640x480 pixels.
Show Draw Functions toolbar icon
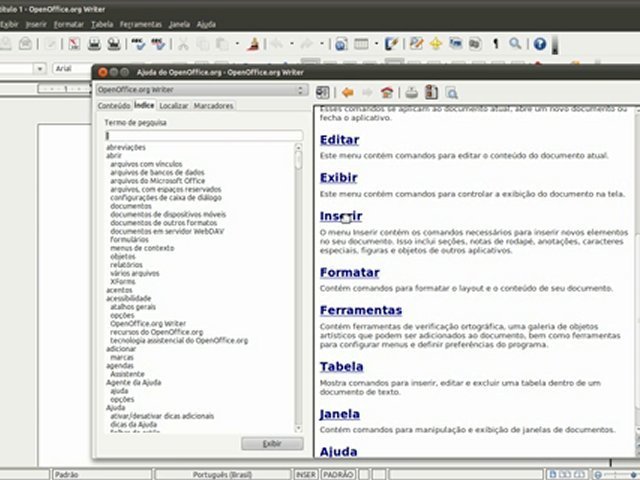coord(391,44)
